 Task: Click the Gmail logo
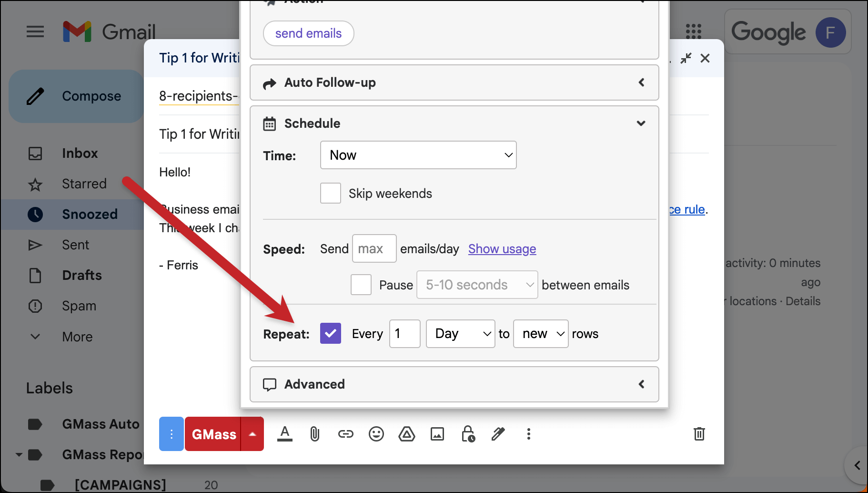tap(109, 32)
